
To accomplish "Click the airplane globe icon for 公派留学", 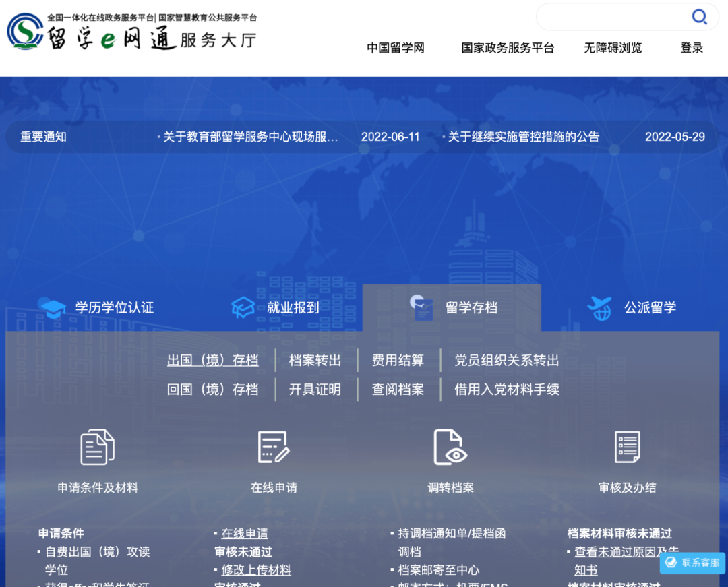I will coord(599,308).
